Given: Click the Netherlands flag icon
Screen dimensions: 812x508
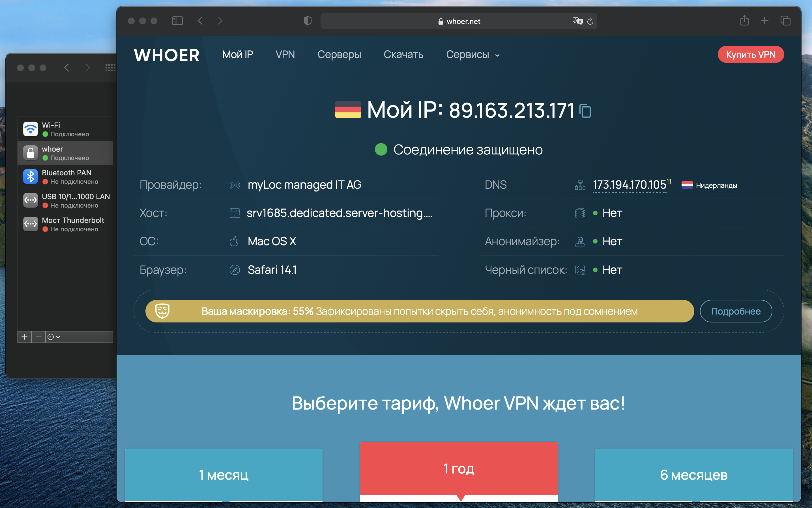Looking at the screenshot, I should point(687,185).
